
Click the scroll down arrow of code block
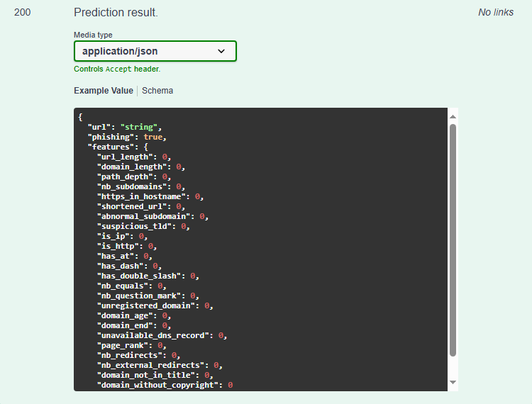click(x=453, y=383)
